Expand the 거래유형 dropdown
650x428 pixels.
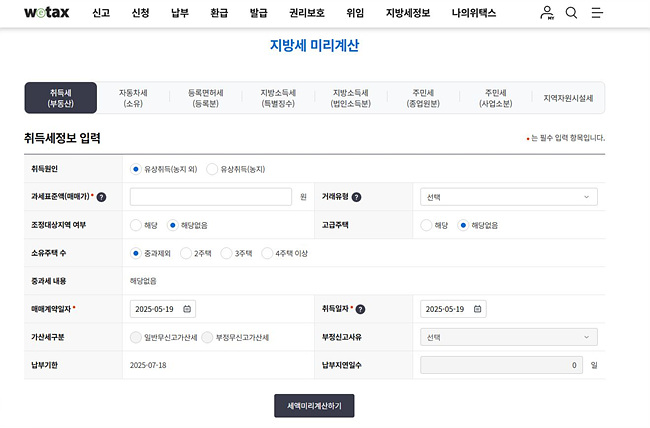coord(509,197)
